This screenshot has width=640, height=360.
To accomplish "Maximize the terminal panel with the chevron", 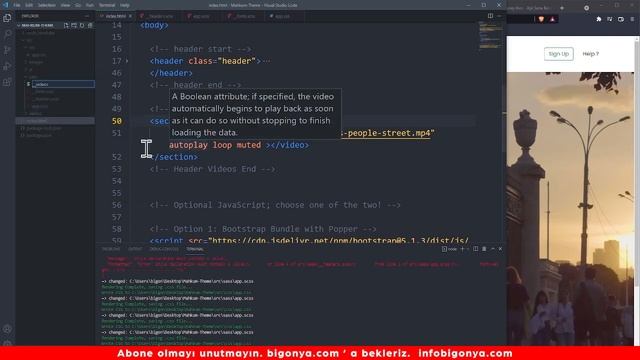I will (493, 249).
